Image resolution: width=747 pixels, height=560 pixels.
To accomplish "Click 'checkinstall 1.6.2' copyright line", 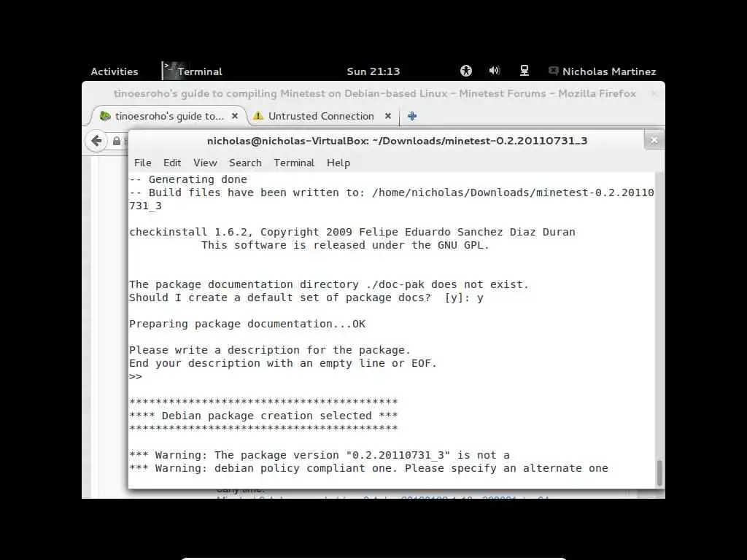I will [352, 232].
